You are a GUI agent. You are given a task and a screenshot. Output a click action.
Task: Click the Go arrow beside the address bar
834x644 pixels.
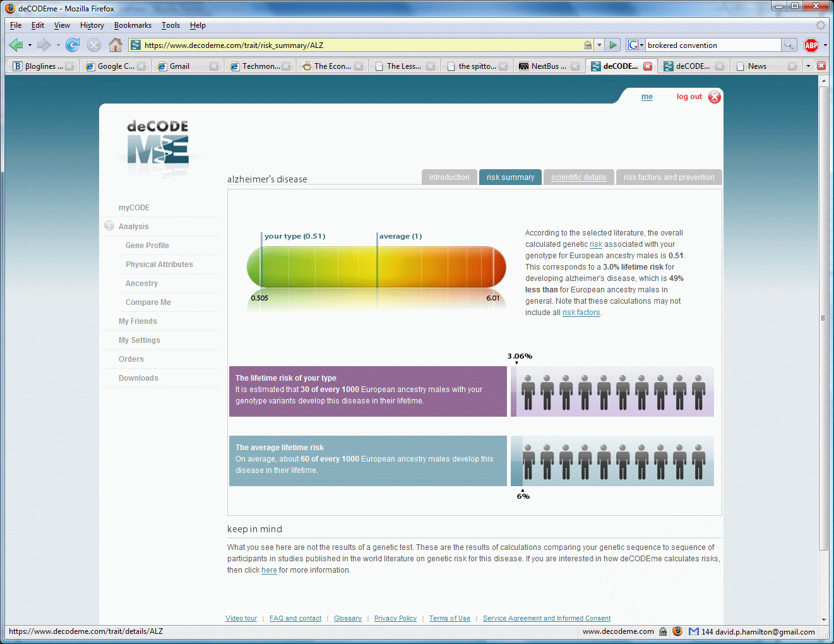click(612, 45)
